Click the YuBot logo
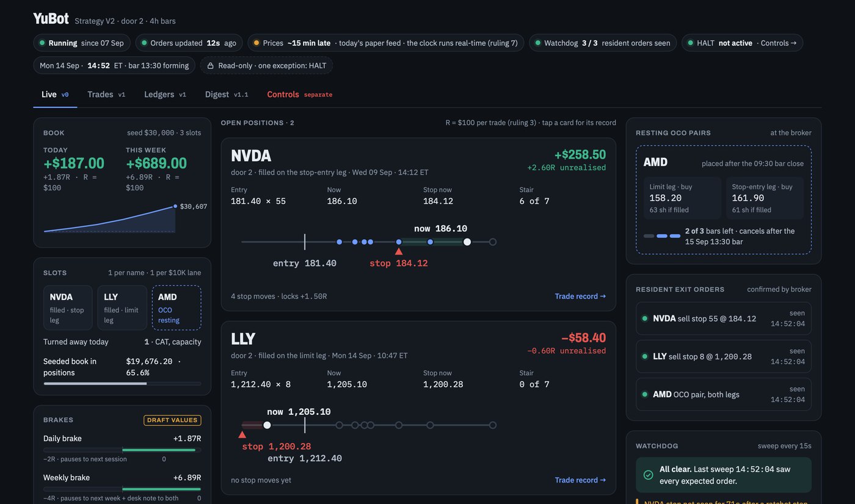855x504 pixels. click(x=51, y=18)
